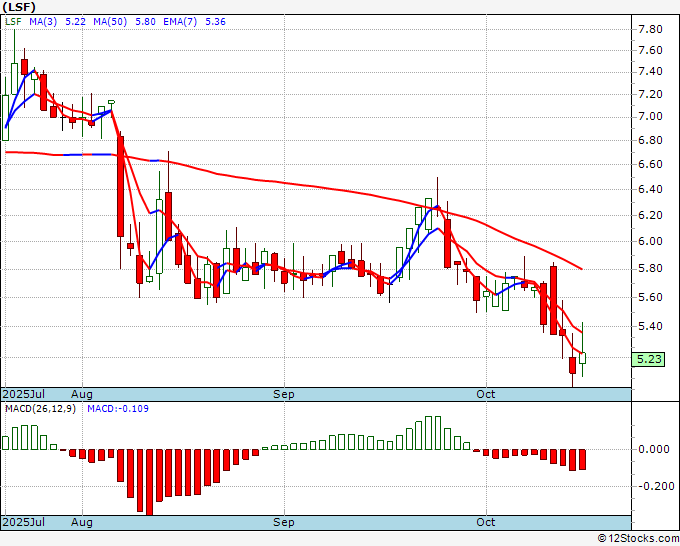
Task: Click the 7.20 price axis label
Action: pos(650,94)
